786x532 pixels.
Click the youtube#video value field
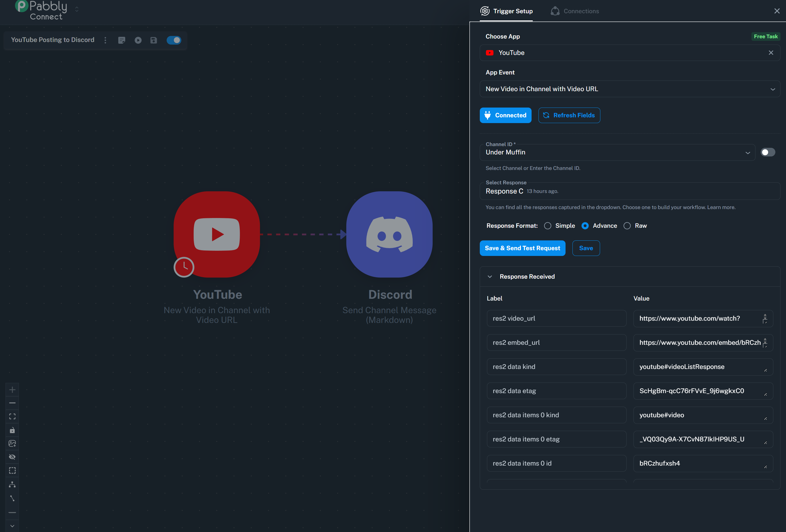[x=703, y=415]
